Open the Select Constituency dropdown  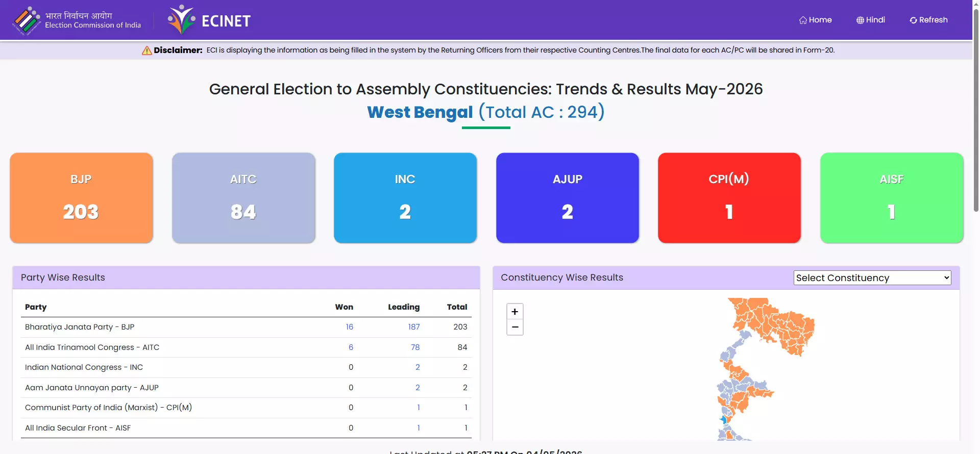click(872, 278)
